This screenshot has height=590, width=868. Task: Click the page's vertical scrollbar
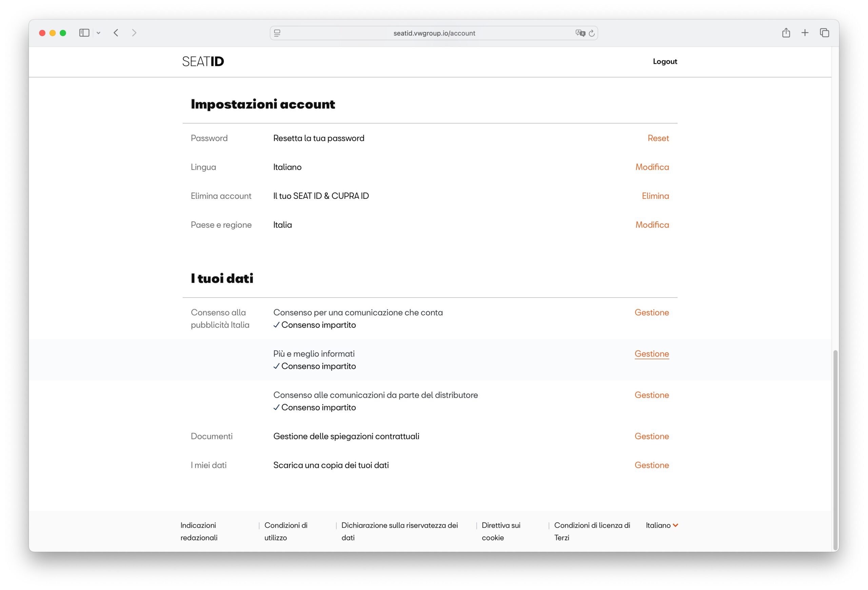pos(835,449)
